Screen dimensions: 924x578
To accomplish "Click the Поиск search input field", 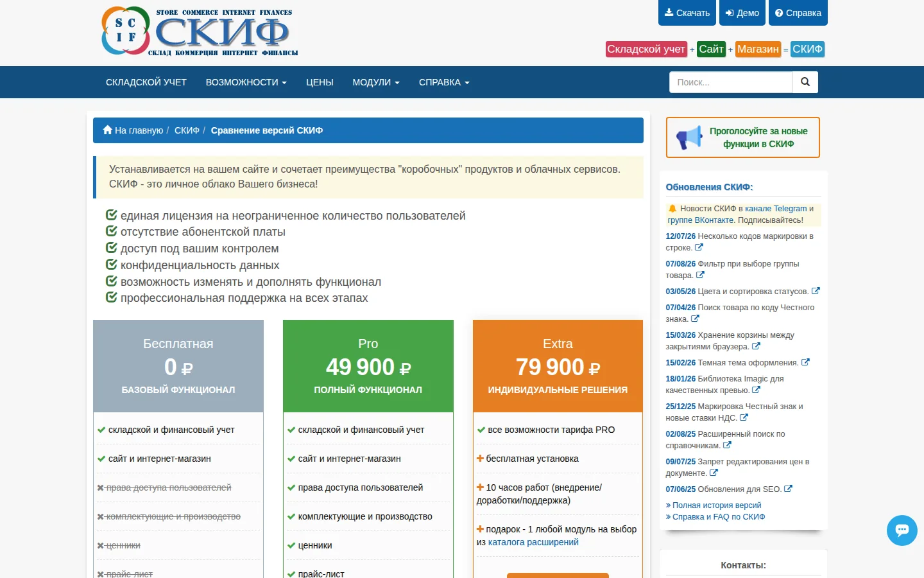I will click(x=731, y=82).
